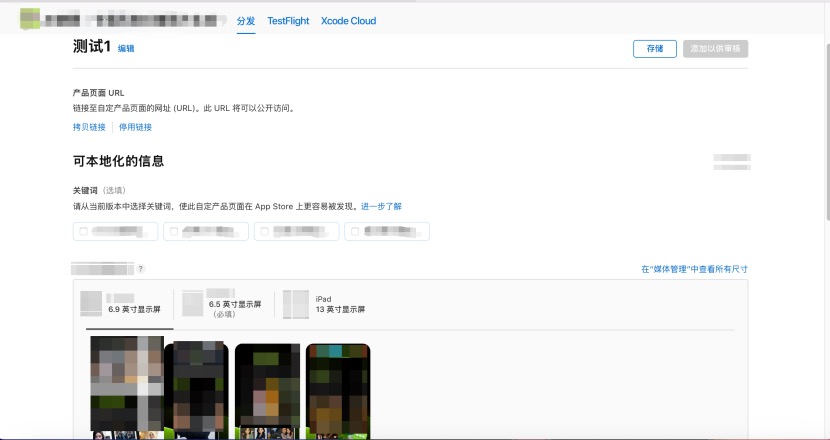Image resolution: width=830 pixels, height=440 pixels.
Task: Open the 进一步了解 link
Action: click(x=381, y=206)
